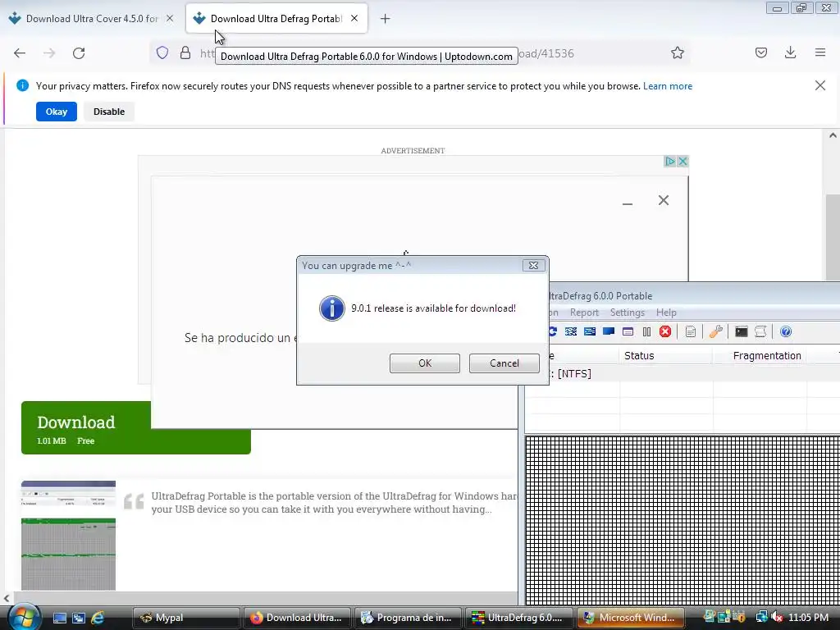Click the green Download button
Image resolution: width=840 pixels, height=630 pixels.
pos(85,427)
